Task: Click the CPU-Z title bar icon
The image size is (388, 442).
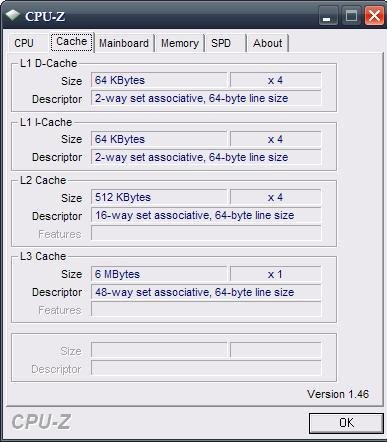Action: tap(13, 15)
